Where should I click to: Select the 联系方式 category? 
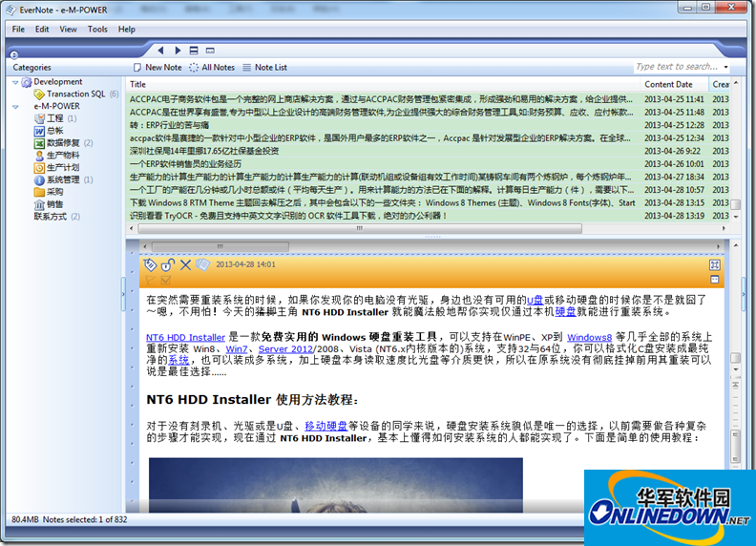57,217
